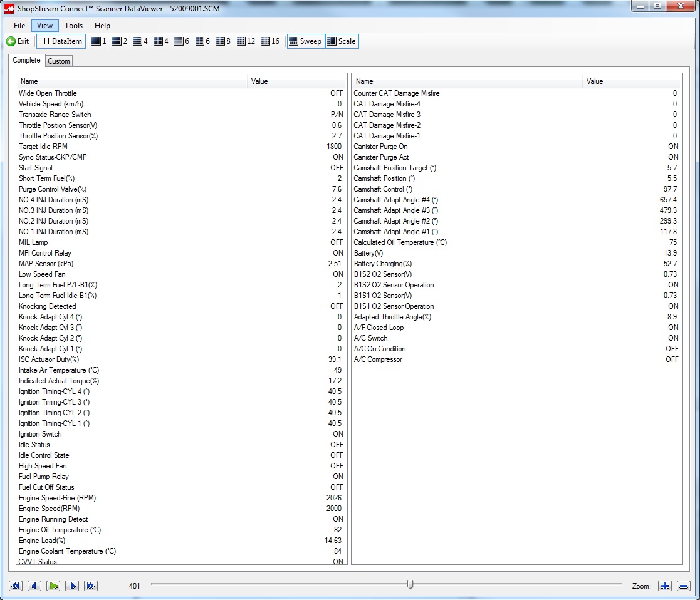Click the left table Value column header
Viewport: 700px width, 600px height.
click(x=296, y=81)
